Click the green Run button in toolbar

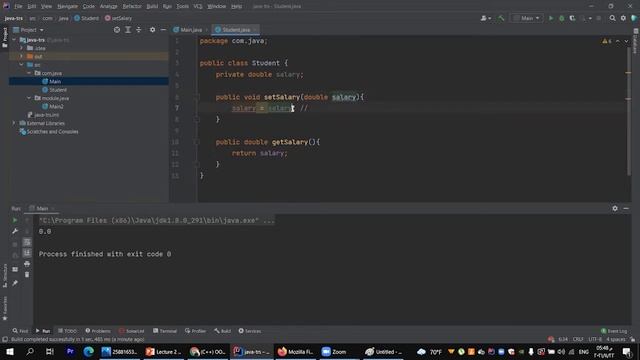[x=551, y=18]
